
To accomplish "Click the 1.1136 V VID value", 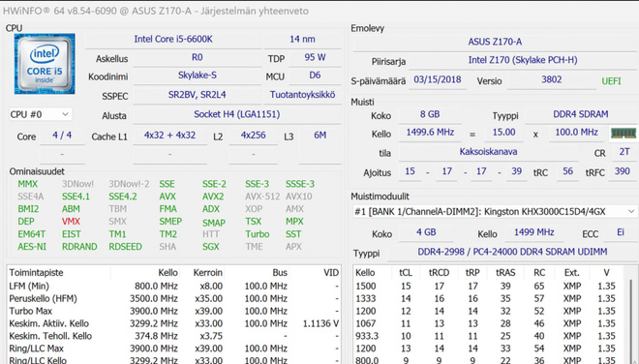I will tap(320, 323).
